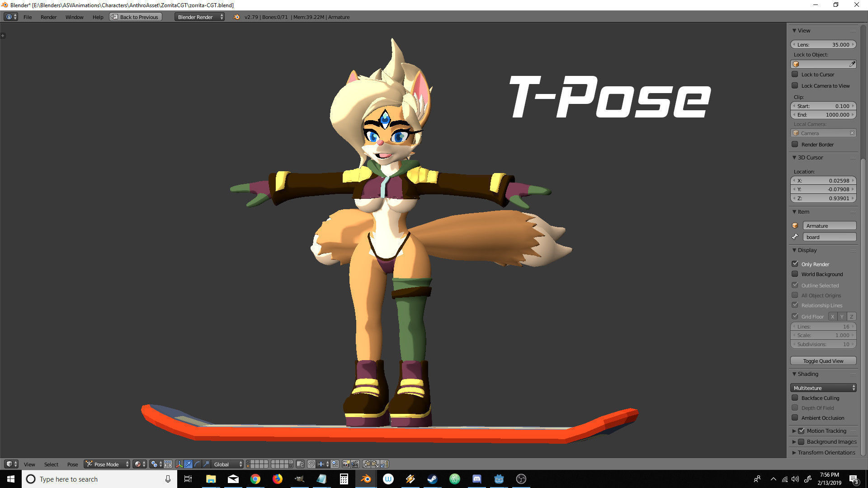This screenshot has height=488, width=868.
Task: Uncheck Only Render display option
Action: click(x=795, y=264)
